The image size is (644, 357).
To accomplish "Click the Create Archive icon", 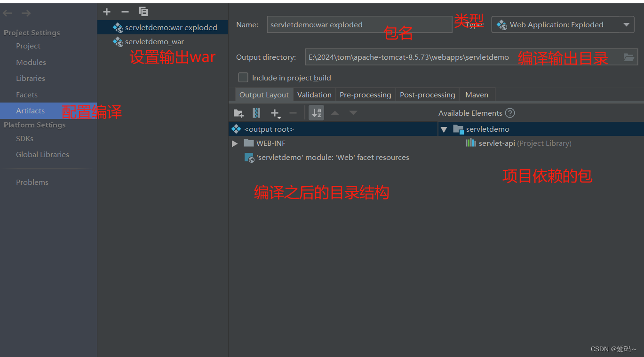I will point(256,113).
